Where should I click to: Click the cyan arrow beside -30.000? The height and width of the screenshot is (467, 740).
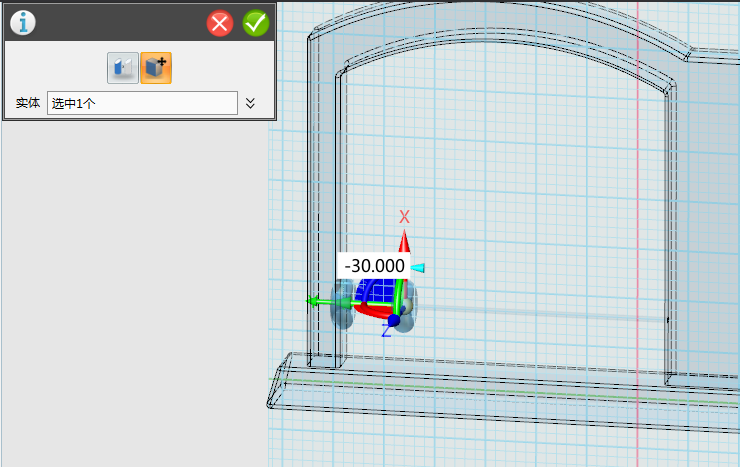pyautogui.click(x=418, y=267)
